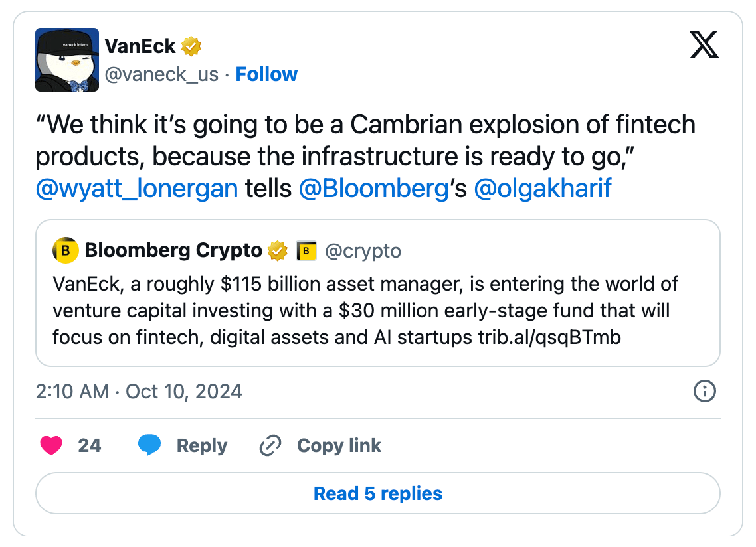Click VanEck's gold verified badge
Screen dimensions: 756x547
191,46
